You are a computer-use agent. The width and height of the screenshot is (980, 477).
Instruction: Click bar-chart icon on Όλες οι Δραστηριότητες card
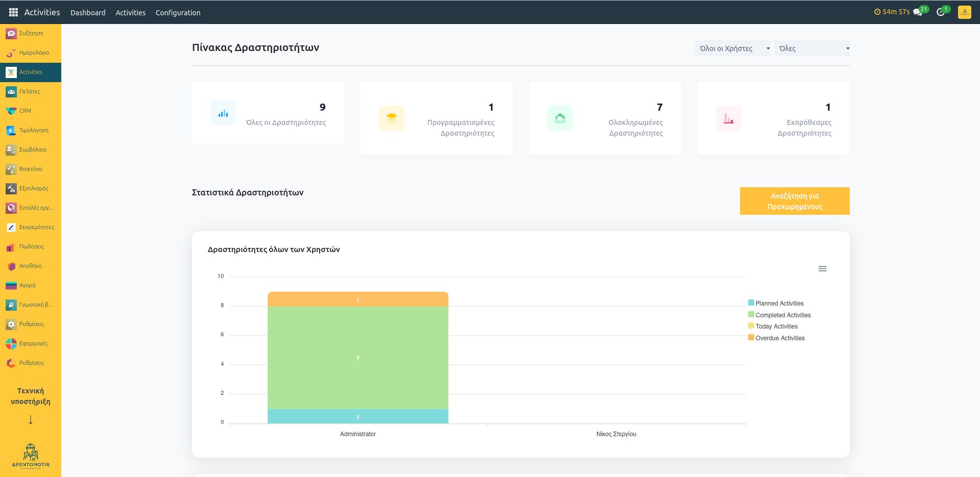pyautogui.click(x=223, y=113)
